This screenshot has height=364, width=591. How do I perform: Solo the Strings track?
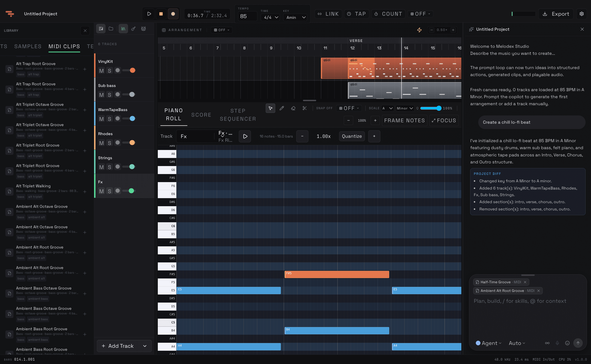pyautogui.click(x=109, y=167)
